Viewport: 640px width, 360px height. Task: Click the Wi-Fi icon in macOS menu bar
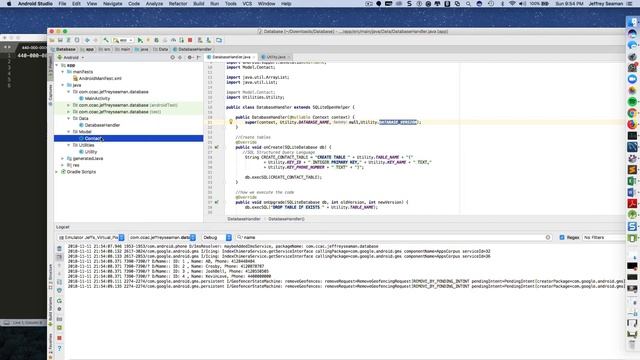click(x=512, y=4)
